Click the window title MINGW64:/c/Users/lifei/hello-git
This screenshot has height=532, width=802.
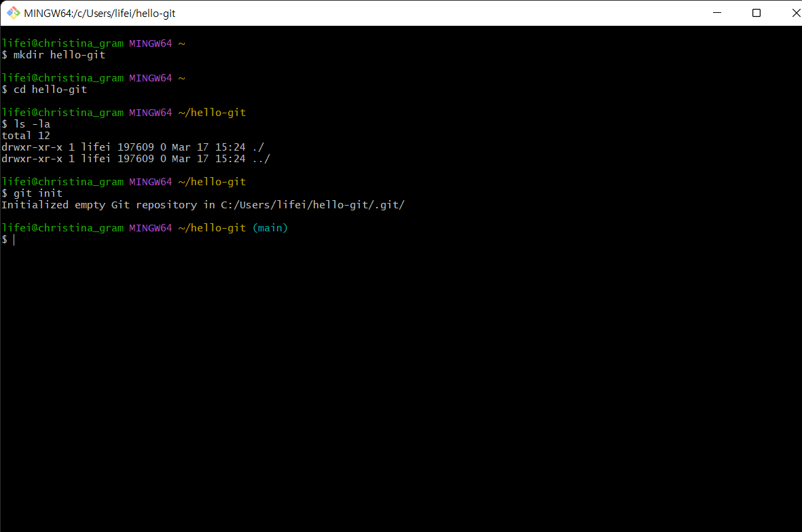99,14
